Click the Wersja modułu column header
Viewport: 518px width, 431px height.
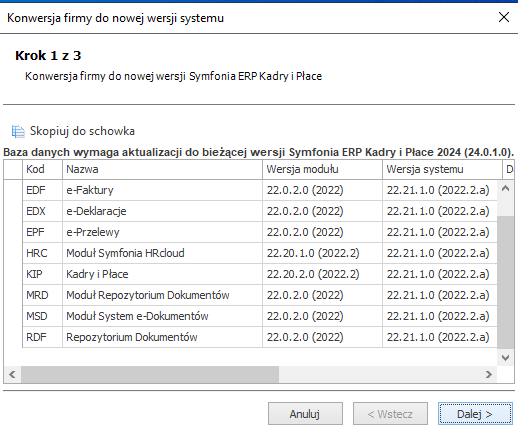322,169
